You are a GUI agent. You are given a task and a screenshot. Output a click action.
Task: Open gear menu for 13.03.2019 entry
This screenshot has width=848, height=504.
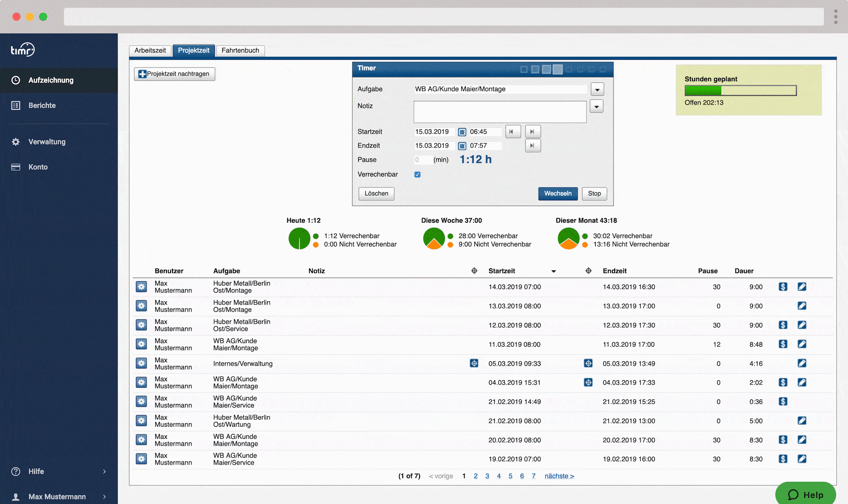(141, 306)
